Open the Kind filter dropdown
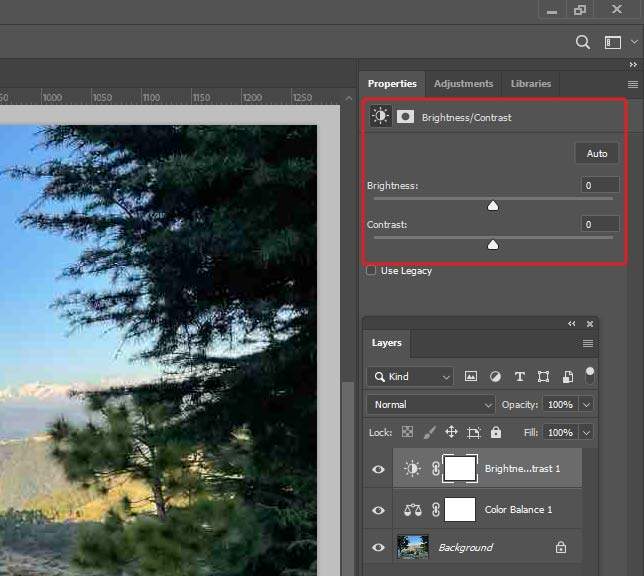Viewport: 644px width, 576px height. coord(410,376)
